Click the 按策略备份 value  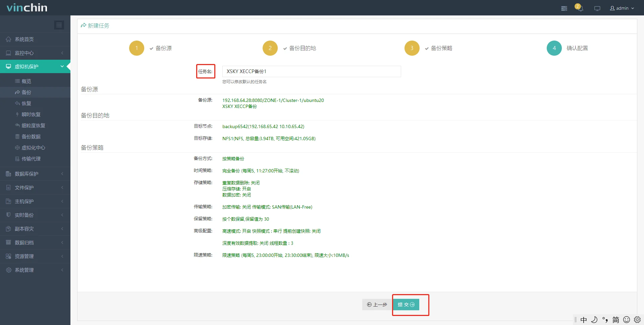(x=233, y=159)
